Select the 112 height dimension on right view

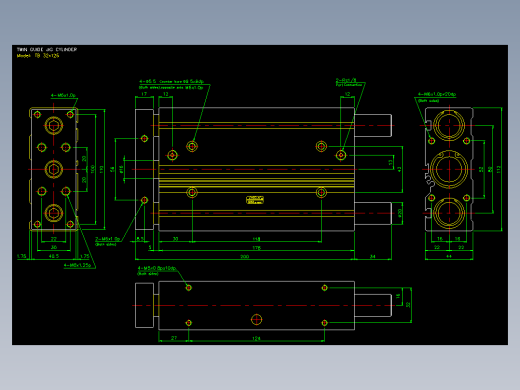[x=498, y=169]
